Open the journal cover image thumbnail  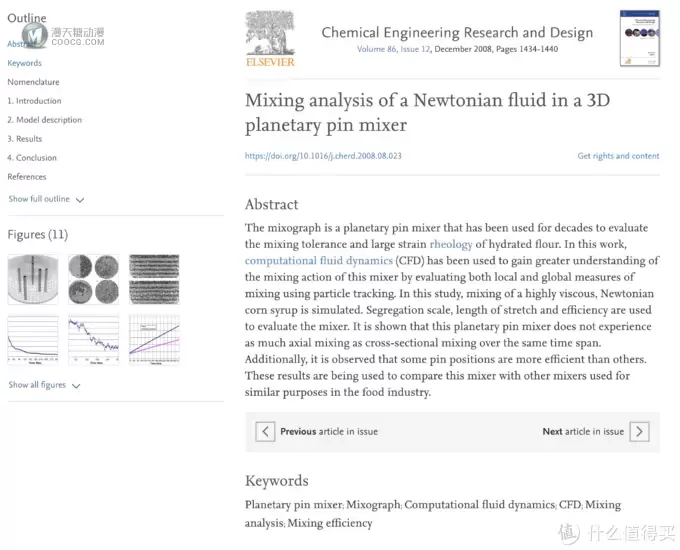(x=640, y=38)
